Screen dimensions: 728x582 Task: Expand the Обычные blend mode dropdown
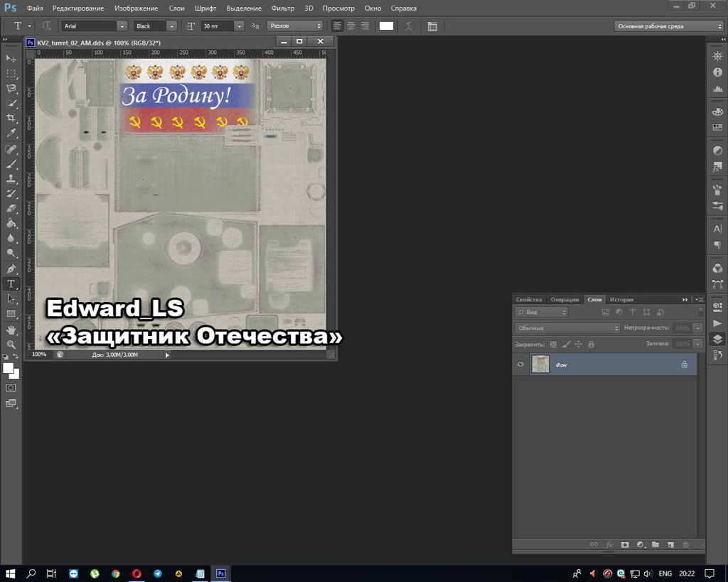[567, 328]
